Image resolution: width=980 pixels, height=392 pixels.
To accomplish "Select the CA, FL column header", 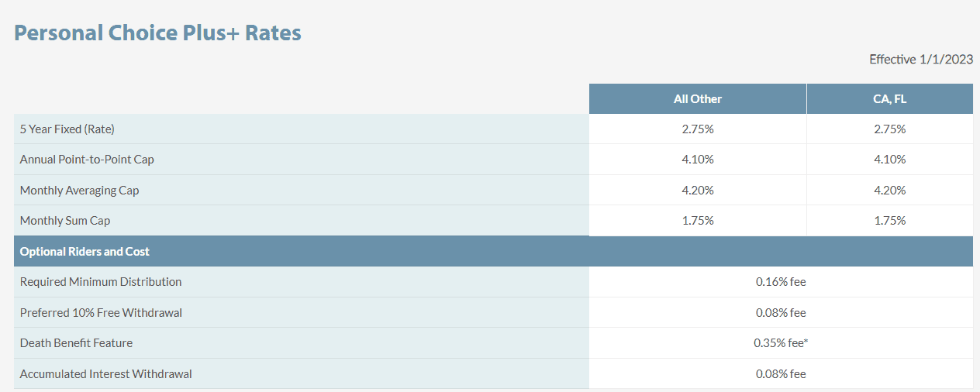I will [889, 98].
